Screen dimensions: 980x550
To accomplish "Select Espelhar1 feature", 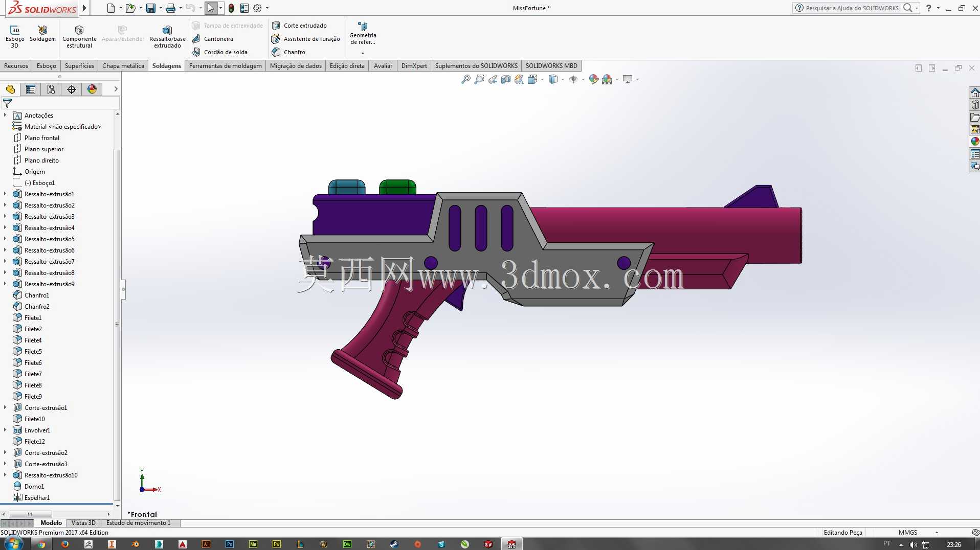I will click(x=31, y=498).
